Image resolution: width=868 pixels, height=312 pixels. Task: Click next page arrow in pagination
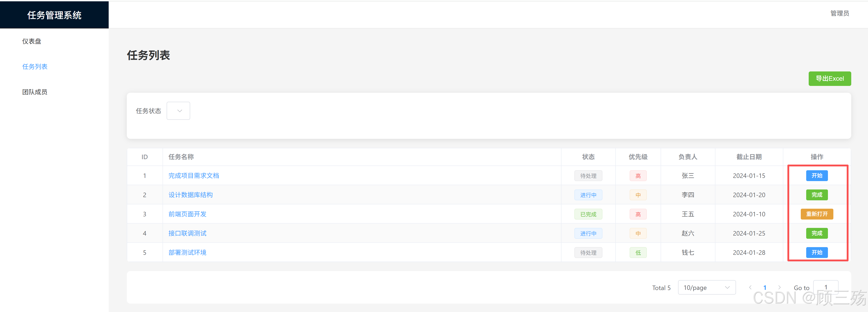779,287
